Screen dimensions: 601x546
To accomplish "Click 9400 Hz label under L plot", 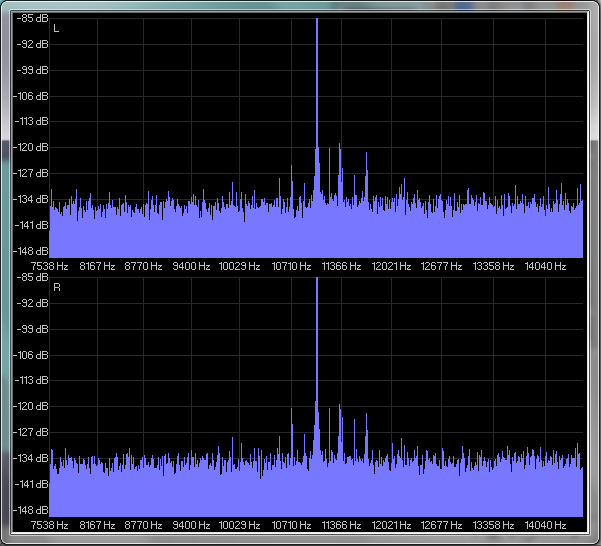I will click(x=191, y=266).
